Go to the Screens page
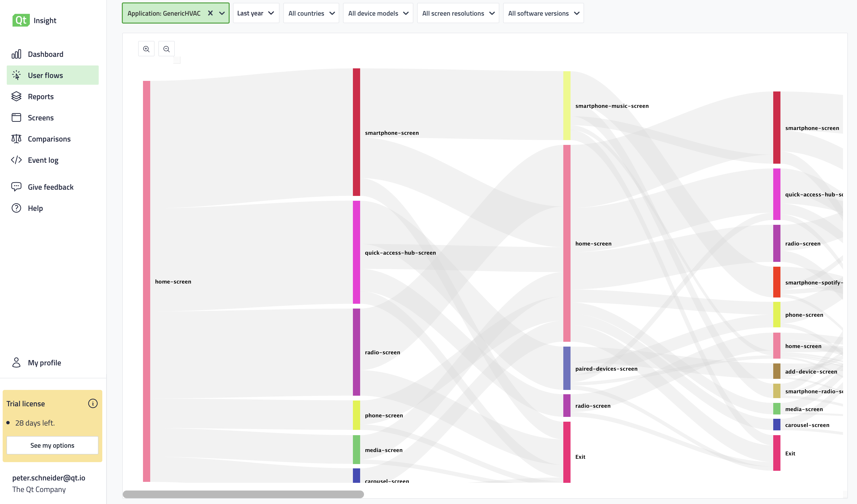 pyautogui.click(x=40, y=118)
